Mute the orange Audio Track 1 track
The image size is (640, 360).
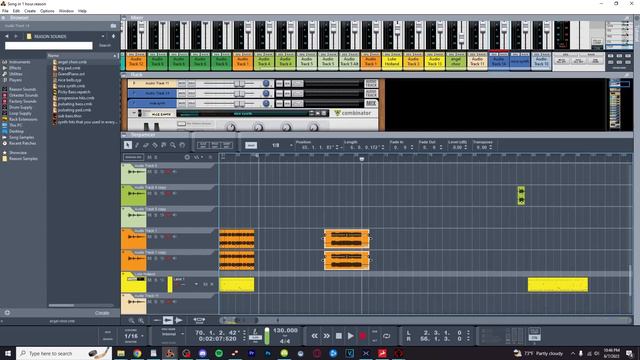[x=149, y=236]
